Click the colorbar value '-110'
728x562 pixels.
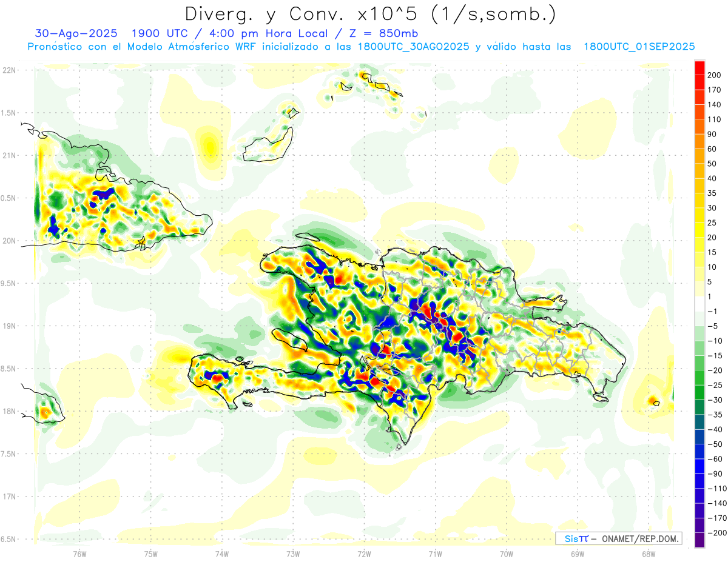pyautogui.click(x=716, y=489)
